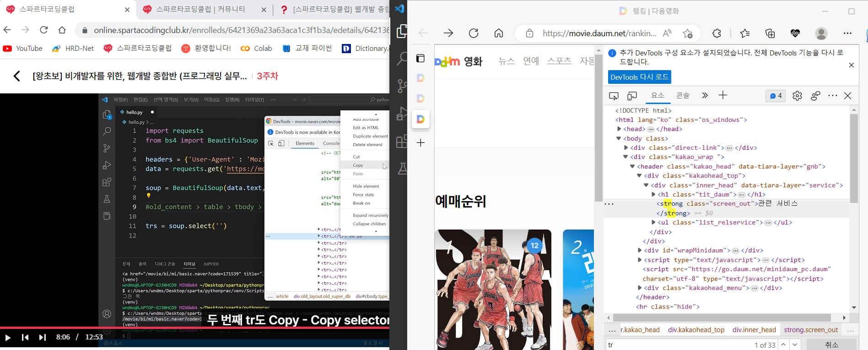Open 스포츠 menu on Daum

(x=560, y=61)
